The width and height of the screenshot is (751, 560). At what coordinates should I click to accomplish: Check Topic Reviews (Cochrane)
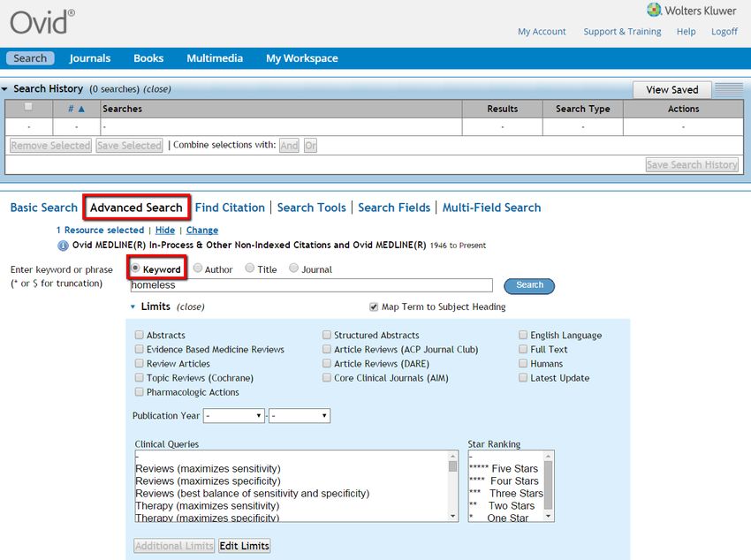pyautogui.click(x=140, y=378)
